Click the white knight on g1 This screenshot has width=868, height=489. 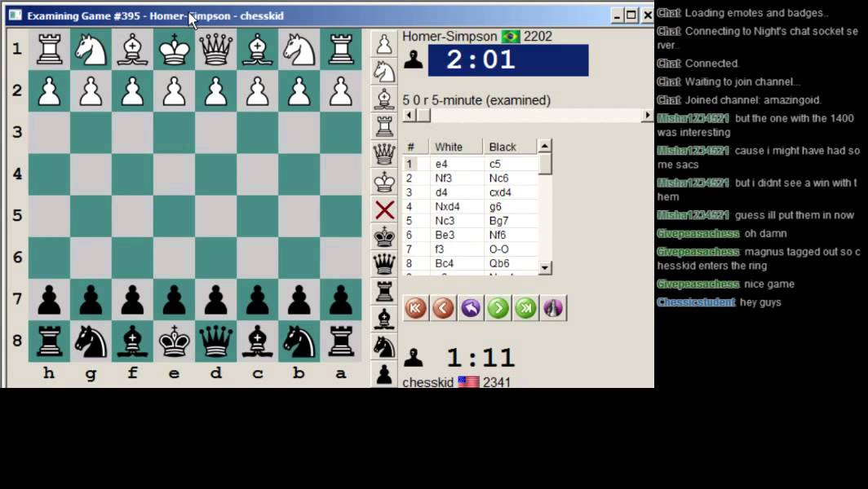point(91,49)
